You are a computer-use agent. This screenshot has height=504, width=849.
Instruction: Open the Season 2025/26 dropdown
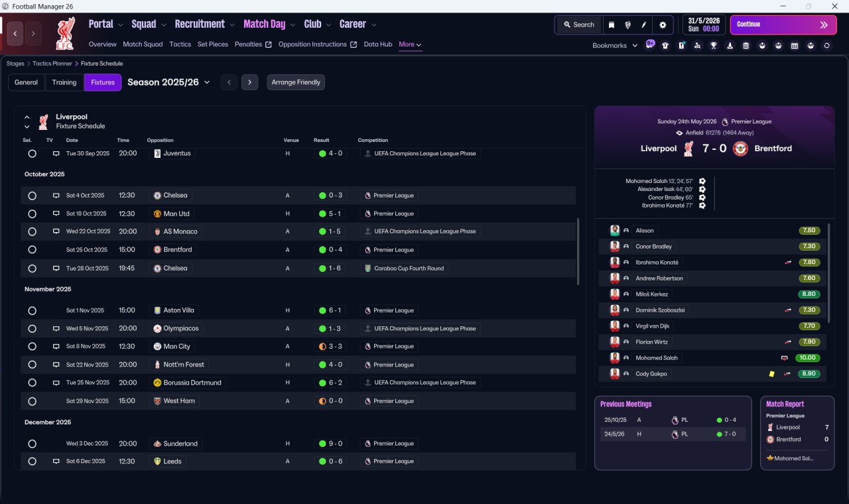[168, 82]
